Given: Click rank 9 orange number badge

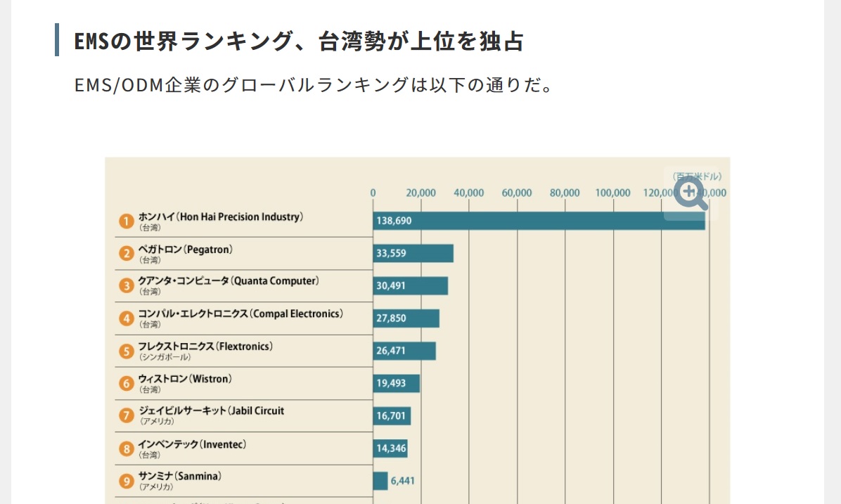Looking at the screenshot, I should (x=126, y=481).
